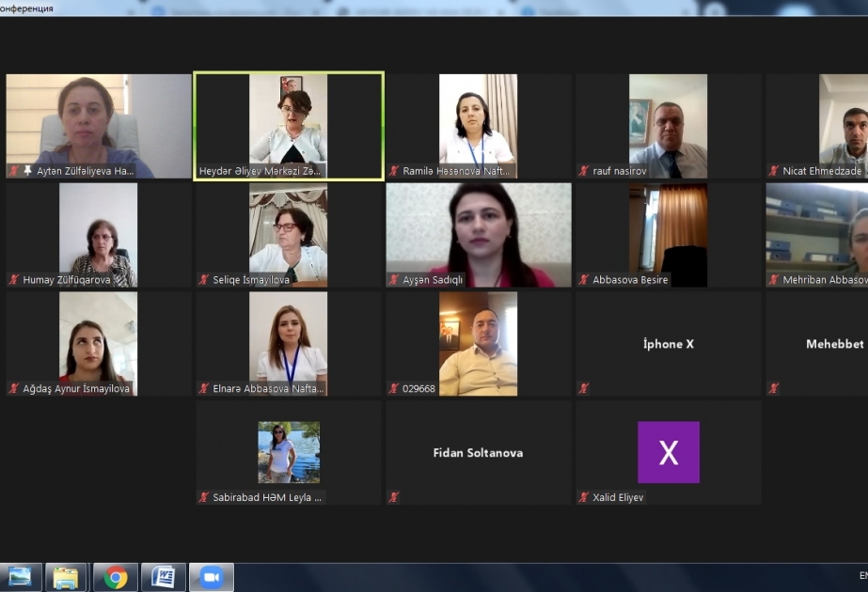
Task: Click the muted mic icon for Nicat Ehmedzade
Action: pos(773,171)
